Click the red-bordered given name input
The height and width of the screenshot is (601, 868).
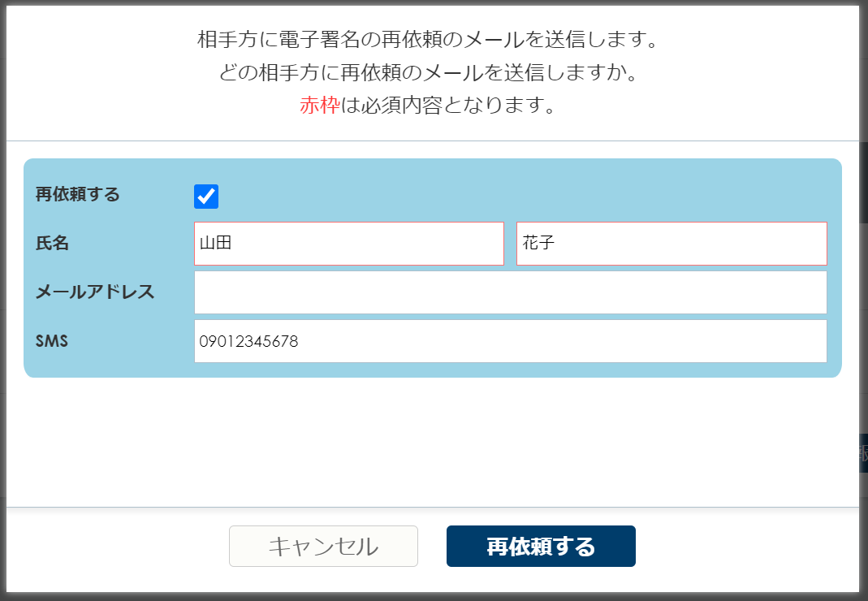coord(671,244)
